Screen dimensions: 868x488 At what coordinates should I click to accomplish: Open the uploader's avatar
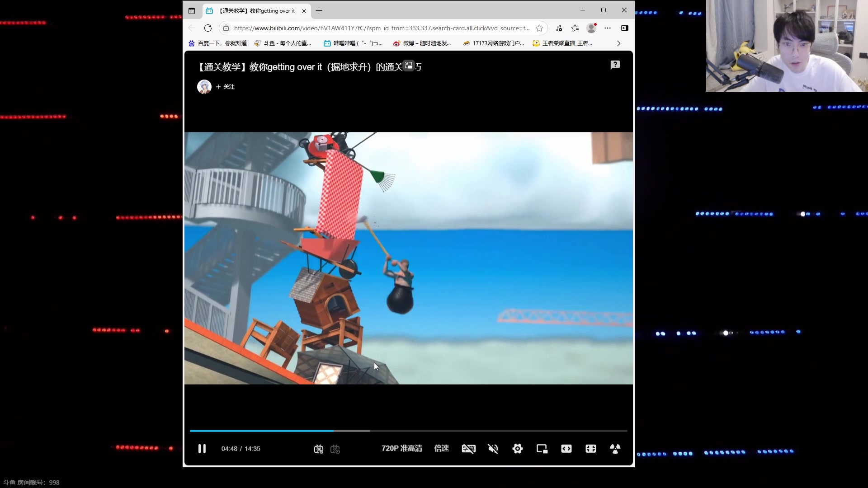click(204, 87)
